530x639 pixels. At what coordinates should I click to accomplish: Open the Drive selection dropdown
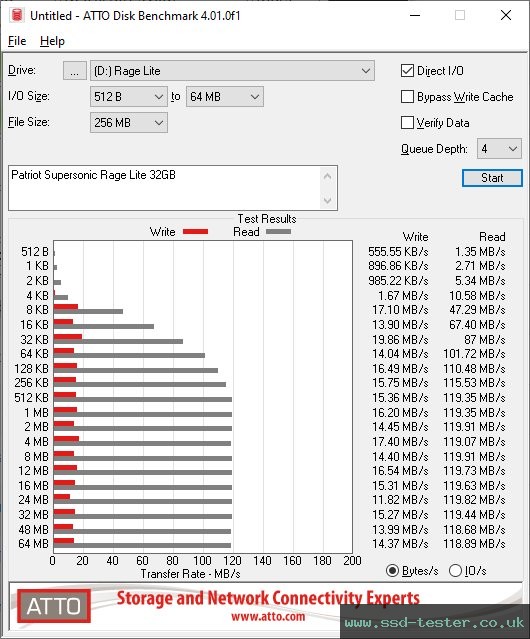click(x=232, y=71)
